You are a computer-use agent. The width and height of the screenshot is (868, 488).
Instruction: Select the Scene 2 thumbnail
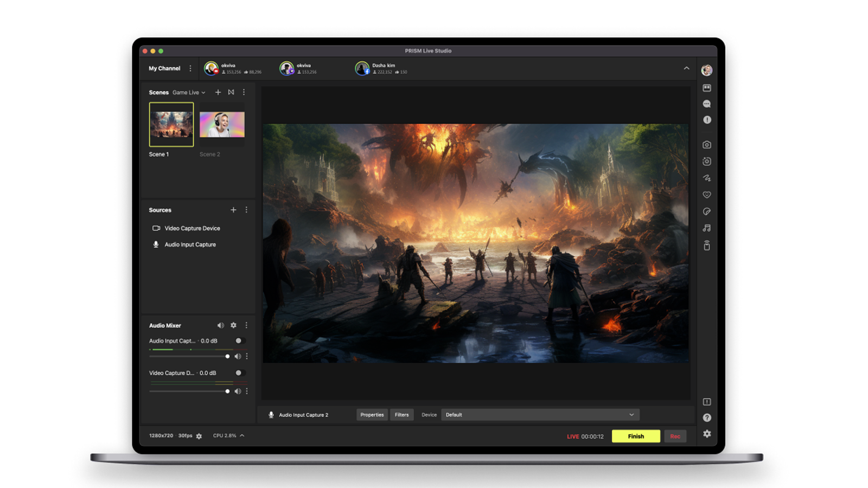click(x=222, y=125)
